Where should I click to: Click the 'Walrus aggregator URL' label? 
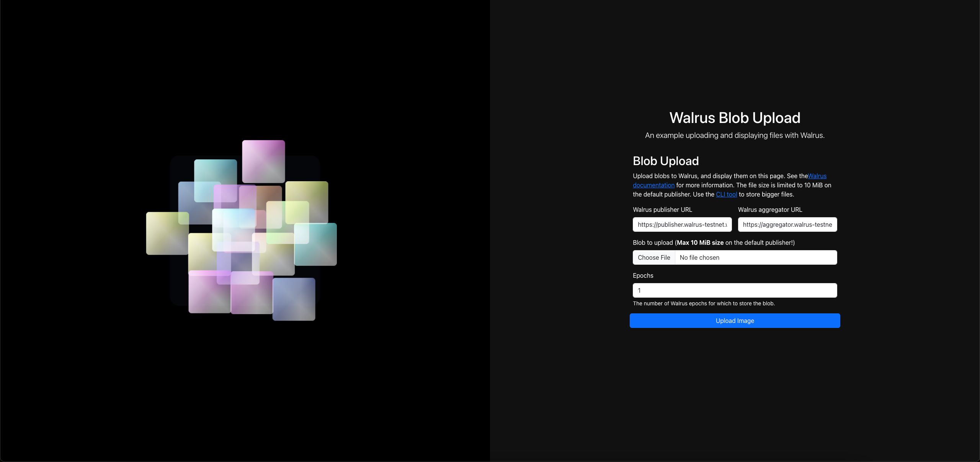[x=770, y=210]
